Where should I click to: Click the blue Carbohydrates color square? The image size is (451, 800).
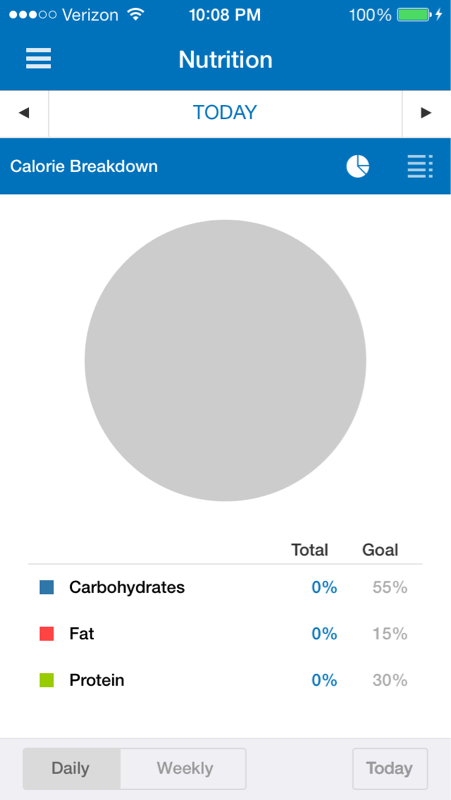[46, 587]
